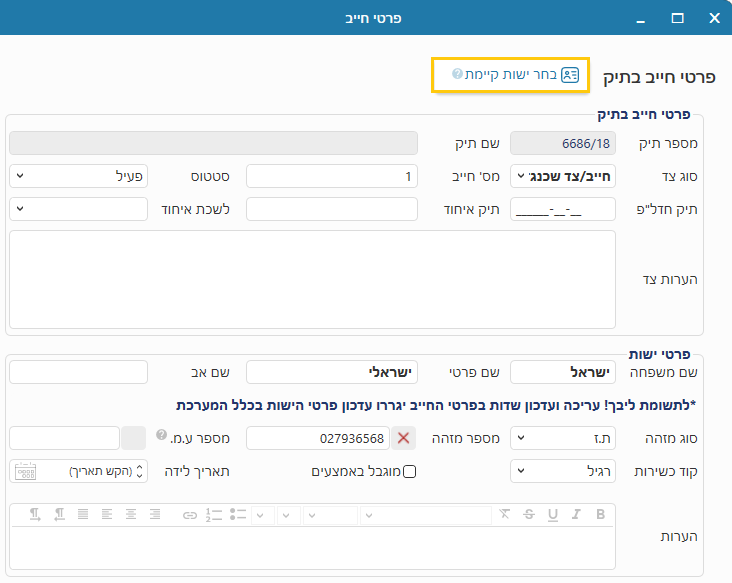This screenshot has height=583, width=732.
Task: Open the סטטוס dropdown showing פעיל
Action: point(78,176)
